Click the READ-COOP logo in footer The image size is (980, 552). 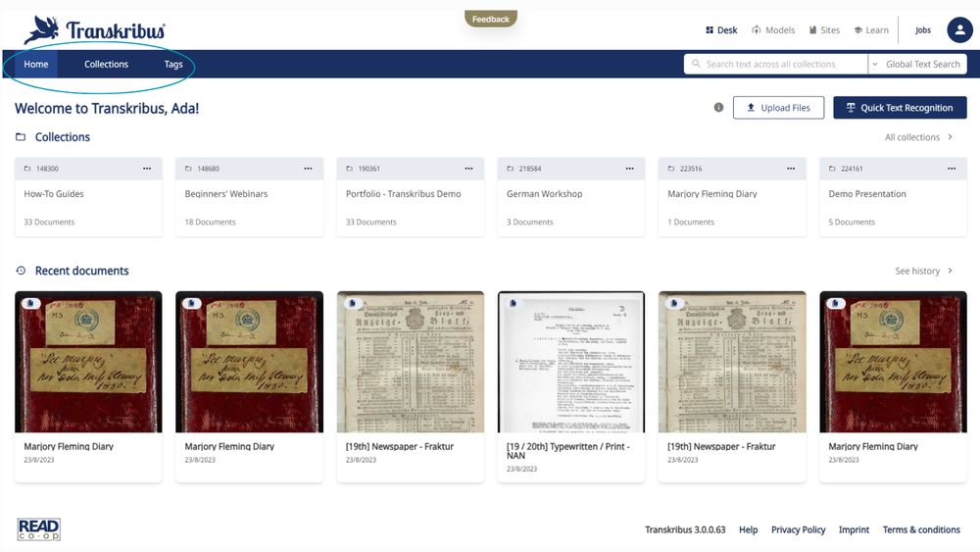[39, 529]
